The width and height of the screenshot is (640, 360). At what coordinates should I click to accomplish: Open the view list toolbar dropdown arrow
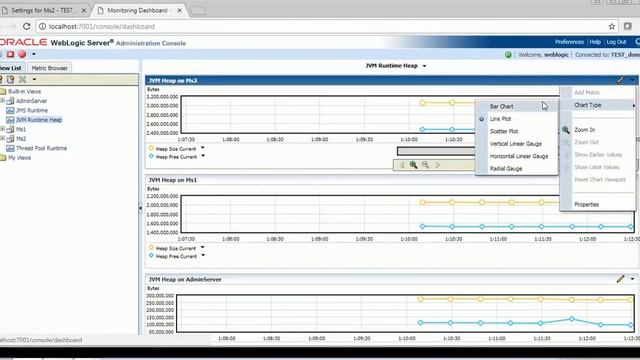point(34,79)
